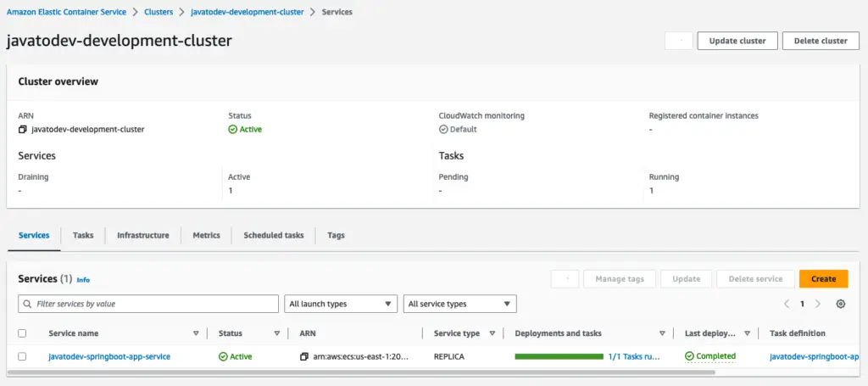
Task: Click the refresh button beside Manage tags
Action: 565,279
